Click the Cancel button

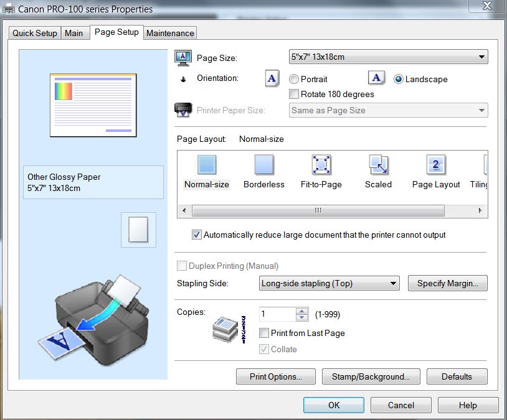click(401, 405)
